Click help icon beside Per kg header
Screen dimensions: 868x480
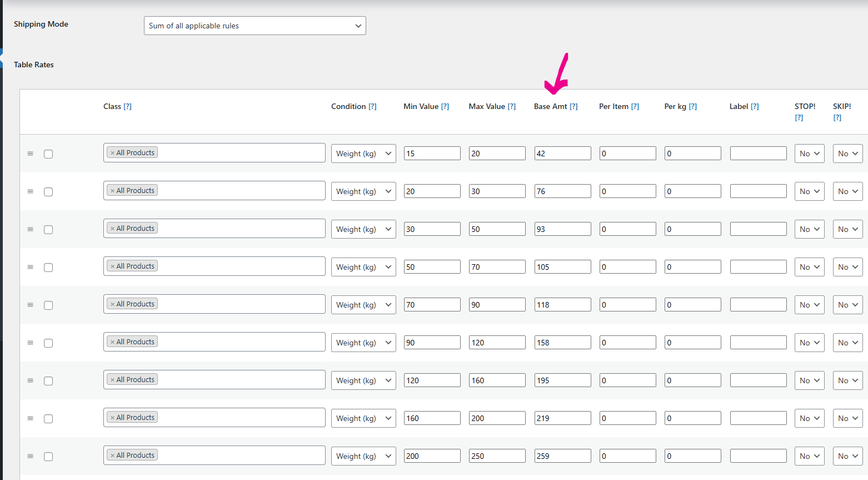(x=692, y=106)
